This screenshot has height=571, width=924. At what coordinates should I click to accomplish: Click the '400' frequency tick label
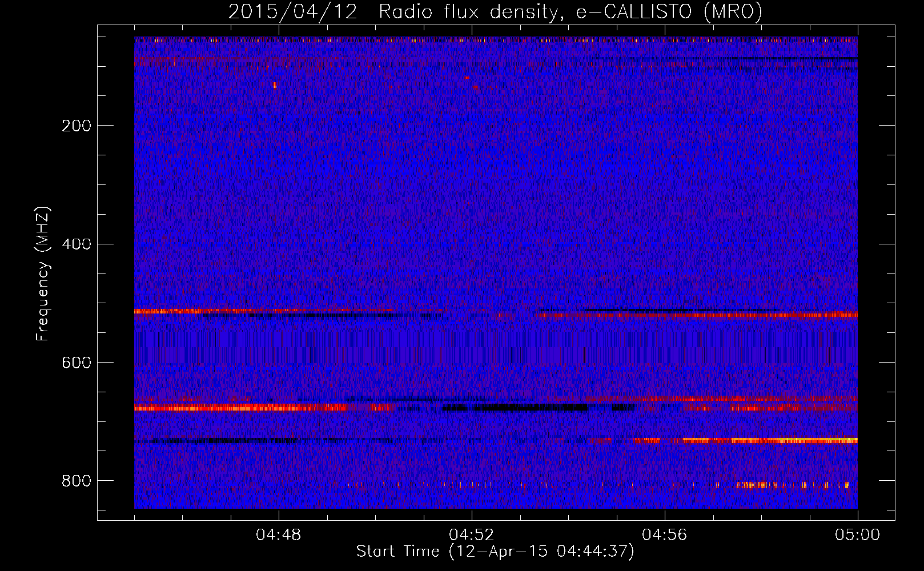pyautogui.click(x=77, y=244)
